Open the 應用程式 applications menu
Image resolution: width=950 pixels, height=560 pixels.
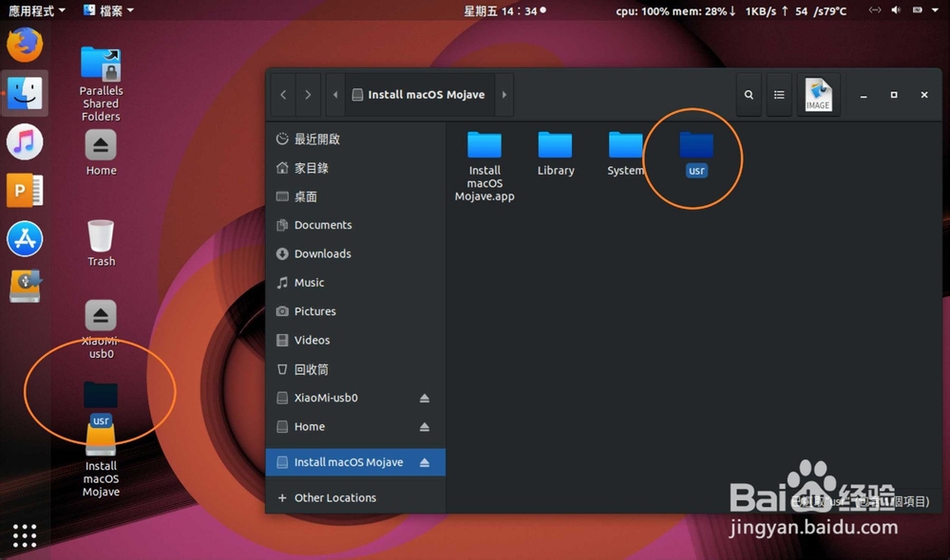click(x=36, y=10)
